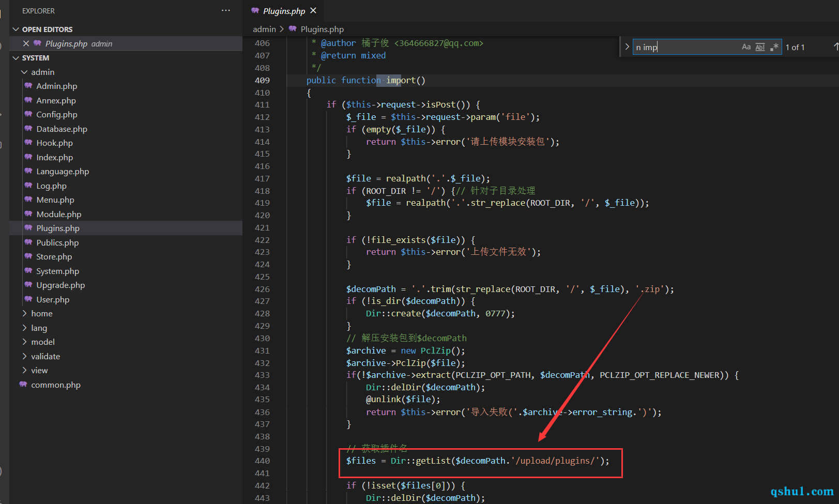This screenshot has width=839, height=504.
Task: Click line number 409 in the gutter
Action: (262, 80)
